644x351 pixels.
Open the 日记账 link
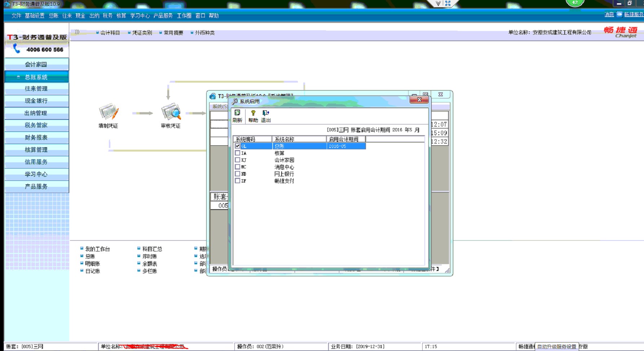tap(93, 271)
